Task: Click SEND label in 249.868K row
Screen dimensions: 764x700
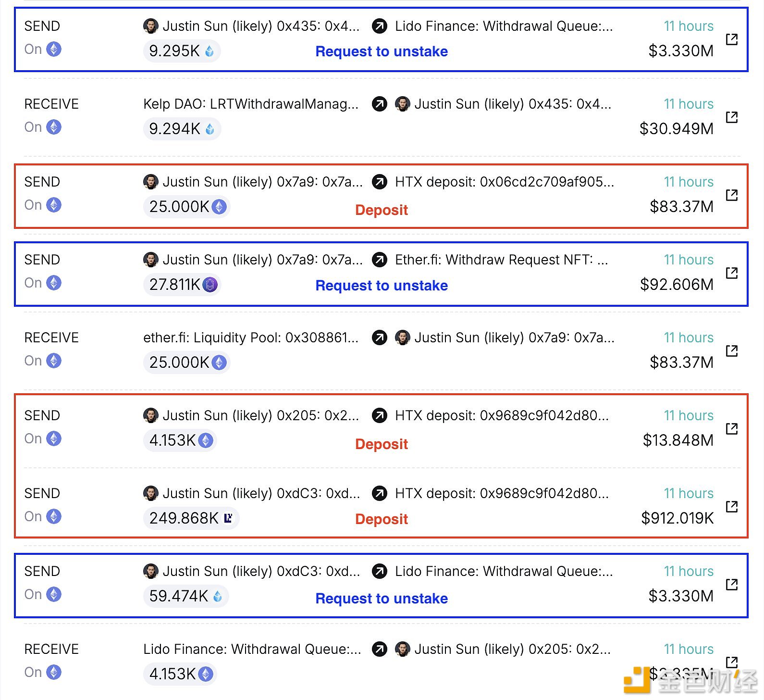Action: coord(42,493)
